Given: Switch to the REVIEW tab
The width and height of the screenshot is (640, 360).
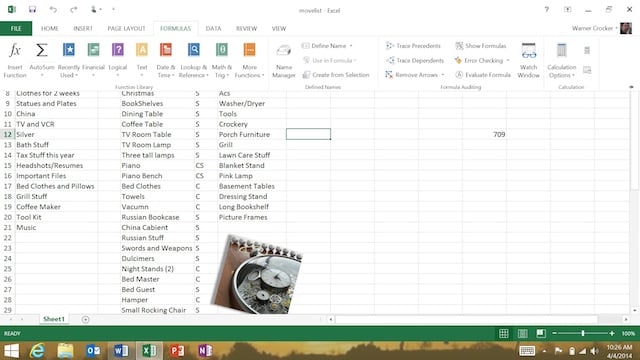Looking at the screenshot, I should pos(246,28).
